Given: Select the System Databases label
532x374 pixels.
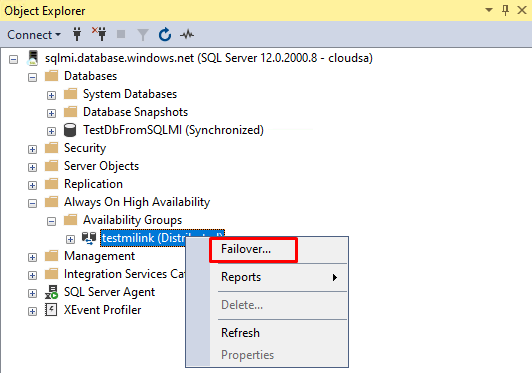Looking at the screenshot, I should (130, 94).
